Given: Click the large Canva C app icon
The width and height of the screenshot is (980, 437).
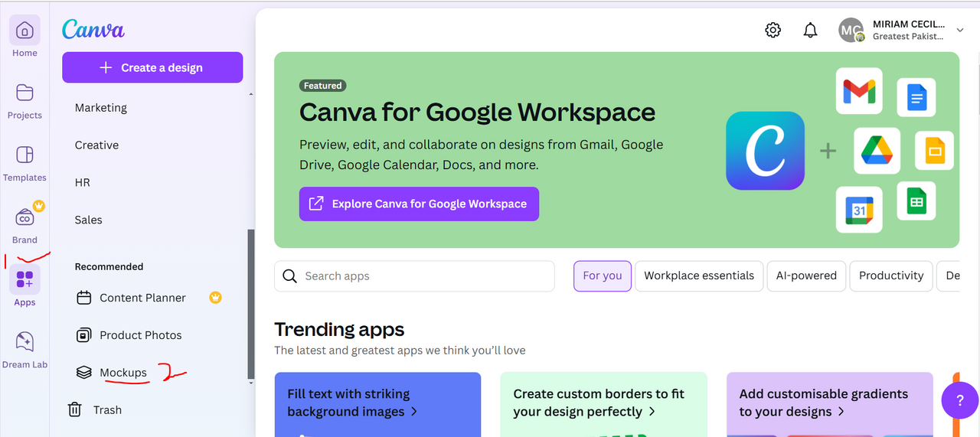Looking at the screenshot, I should point(765,151).
